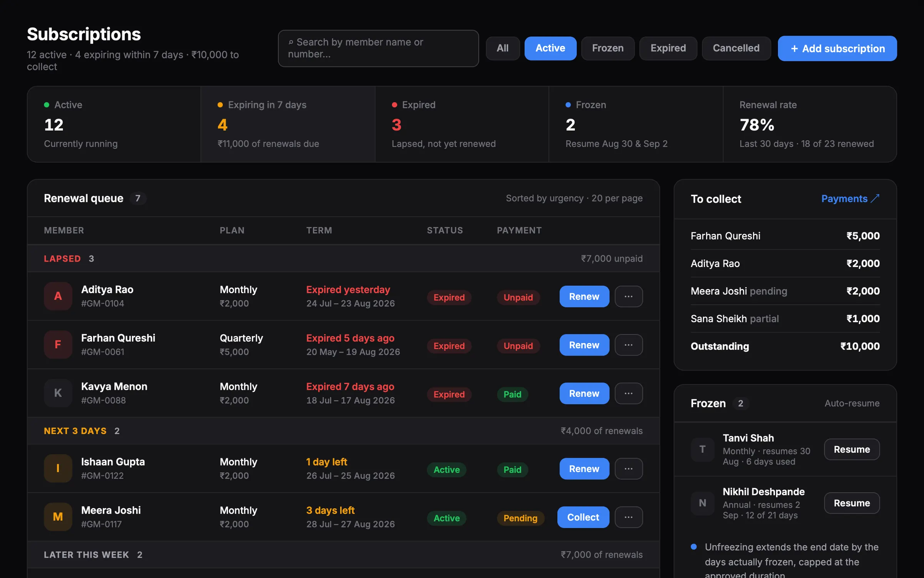This screenshot has width=924, height=578.
Task: Click Ishaan Gupta's I avatar
Action: (x=58, y=468)
